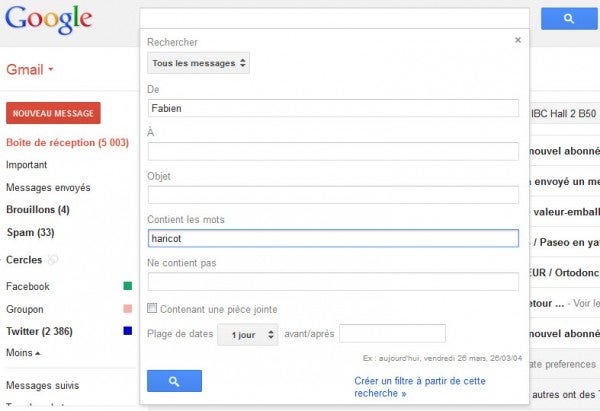
Task: Click 'Créer un filtre à partir de cette recherche' link
Action: point(420,387)
